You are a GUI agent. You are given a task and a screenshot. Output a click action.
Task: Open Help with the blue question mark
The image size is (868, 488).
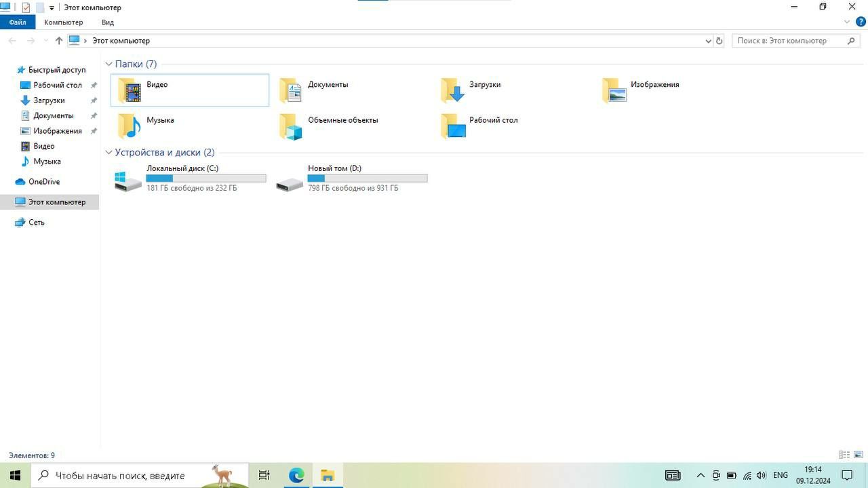861,22
